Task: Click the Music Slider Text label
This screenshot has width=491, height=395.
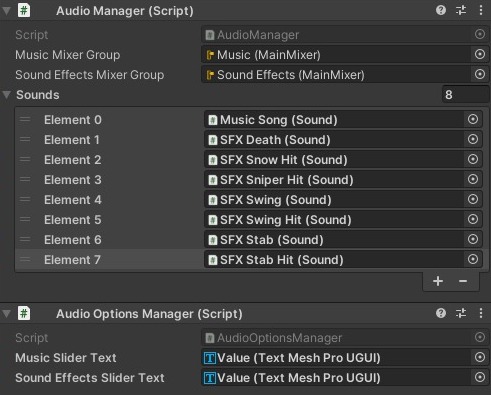Action: [66, 358]
